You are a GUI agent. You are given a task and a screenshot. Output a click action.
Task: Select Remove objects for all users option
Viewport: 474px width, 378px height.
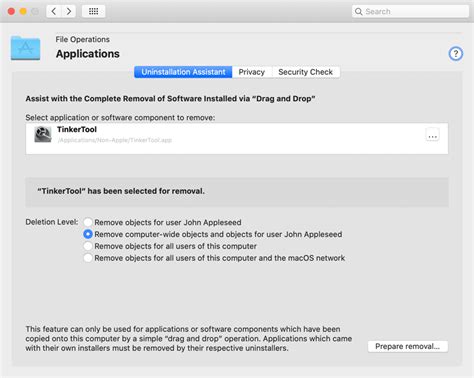click(88, 246)
